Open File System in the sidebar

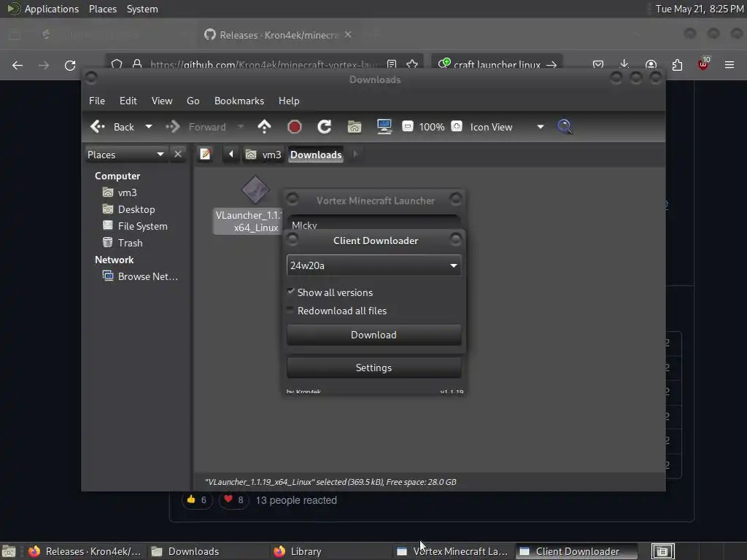pyautogui.click(x=135, y=226)
